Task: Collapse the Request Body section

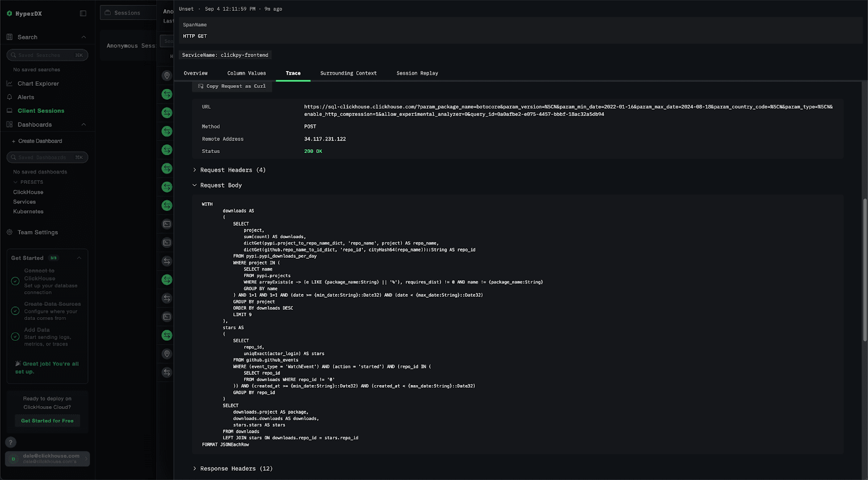Action: click(x=220, y=185)
